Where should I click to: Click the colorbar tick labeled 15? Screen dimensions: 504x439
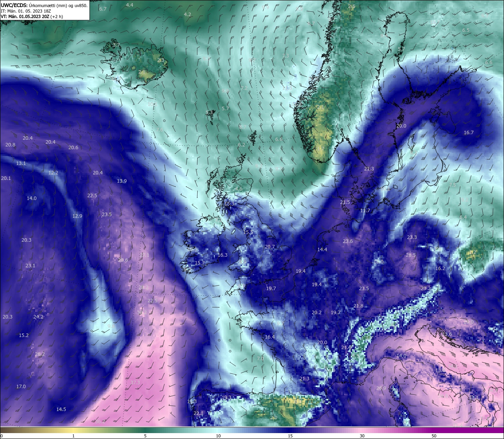coord(290,436)
